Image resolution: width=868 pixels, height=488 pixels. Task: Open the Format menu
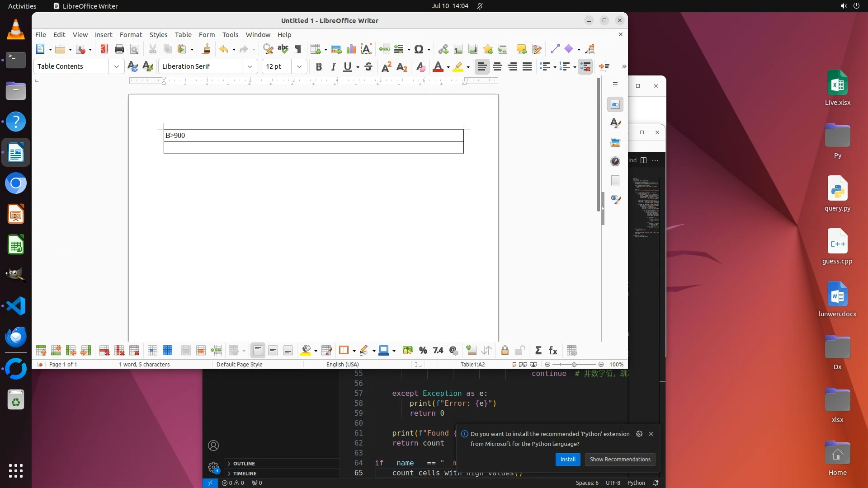[x=131, y=35]
